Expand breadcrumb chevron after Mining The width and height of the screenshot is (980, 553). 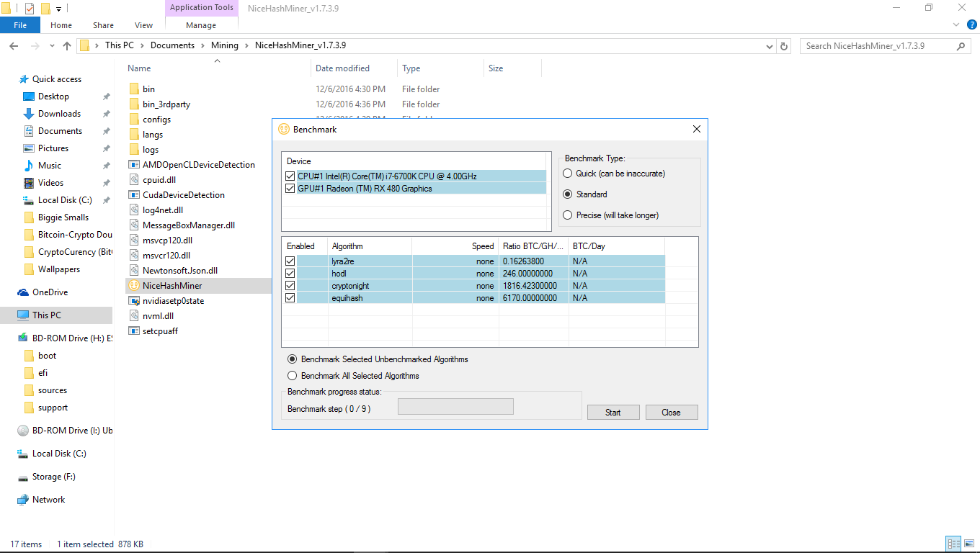click(246, 45)
